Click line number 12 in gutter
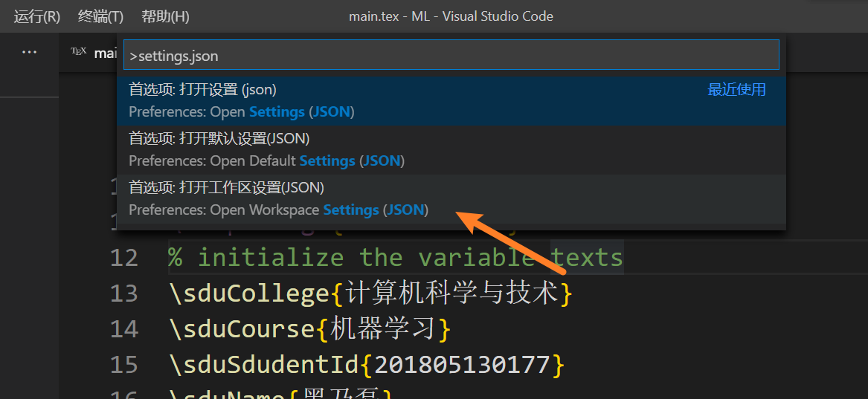 (124, 258)
